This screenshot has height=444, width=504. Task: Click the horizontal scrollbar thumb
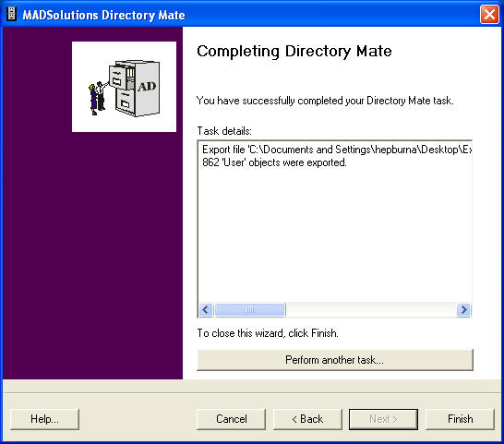250,310
